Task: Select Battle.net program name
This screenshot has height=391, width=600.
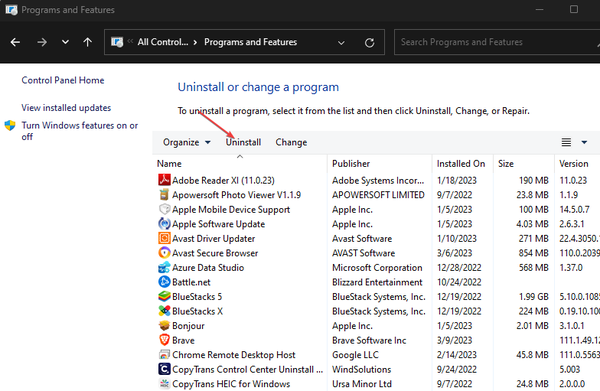Action: [x=191, y=282]
